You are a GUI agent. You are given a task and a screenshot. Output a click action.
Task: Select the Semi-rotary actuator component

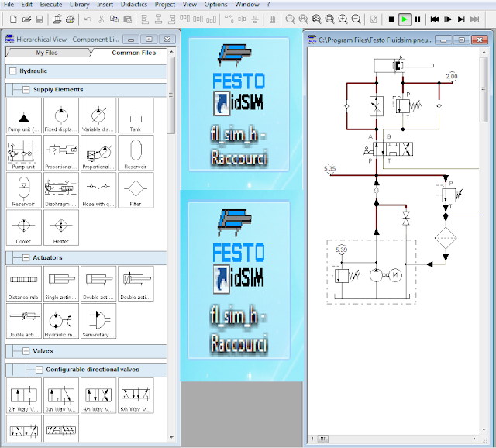pyautogui.click(x=98, y=321)
